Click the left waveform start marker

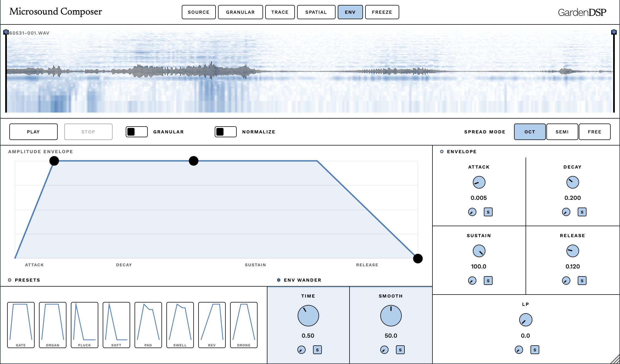tap(6, 32)
